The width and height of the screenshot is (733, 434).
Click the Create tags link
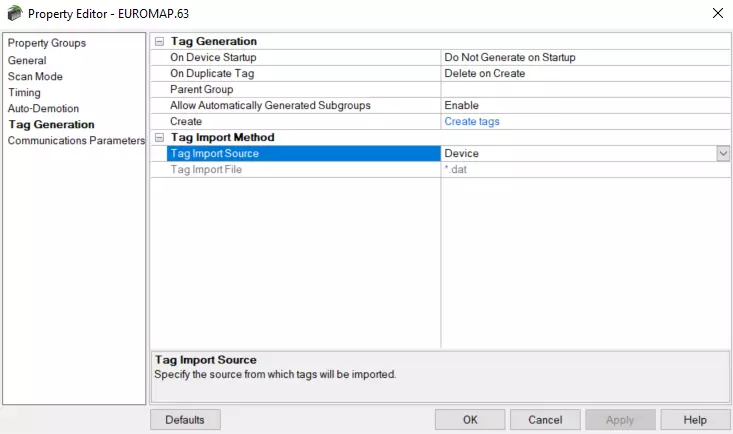[472, 122]
